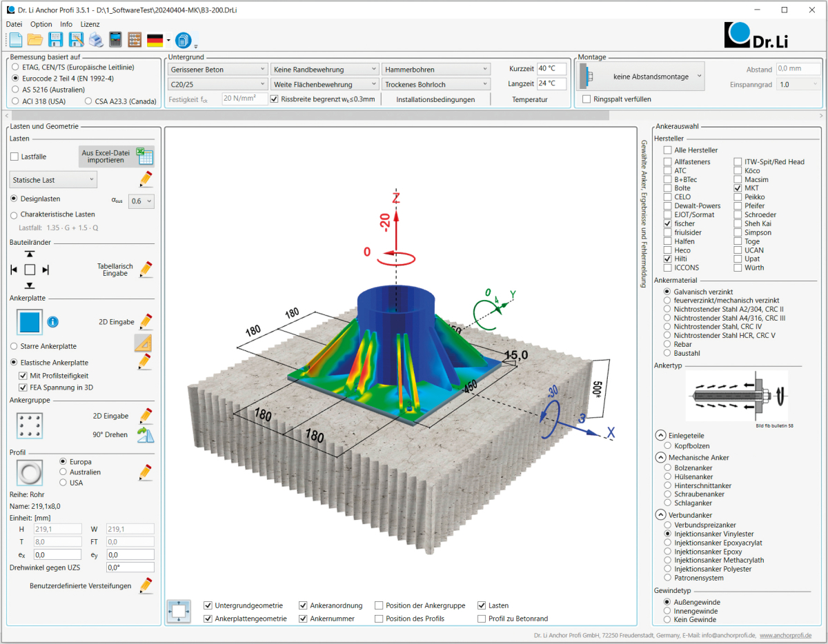Open the αsus 0.6 dropdown
Screen dimensions: 828x644
tap(142, 201)
